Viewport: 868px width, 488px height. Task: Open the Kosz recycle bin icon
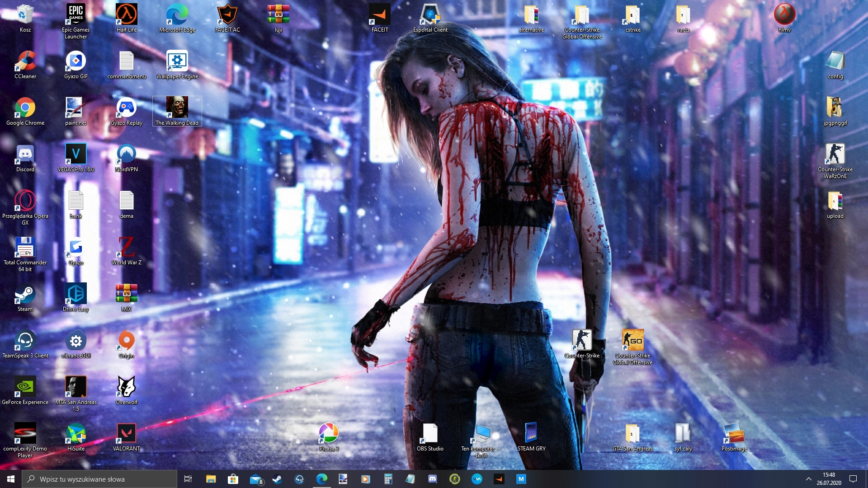(25, 19)
